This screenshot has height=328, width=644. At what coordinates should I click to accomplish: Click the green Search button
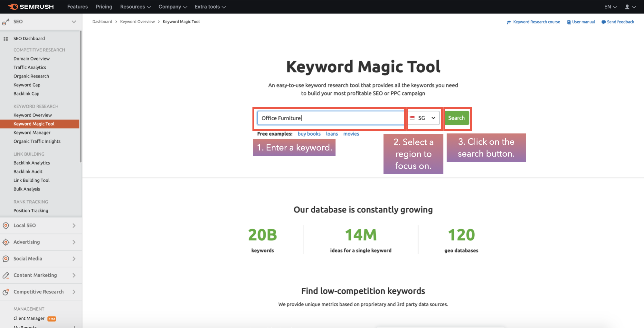tap(457, 118)
